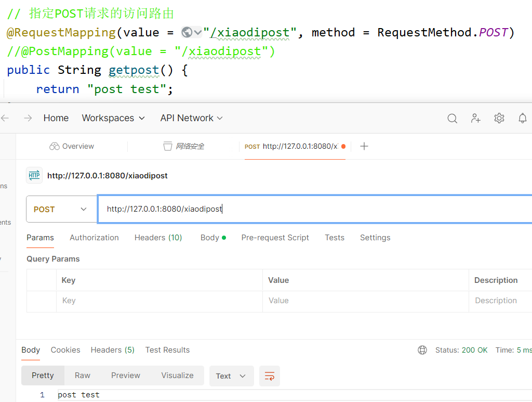Click RequestMethod.POST in the code editor
The image size is (532, 402).
click(x=443, y=33)
